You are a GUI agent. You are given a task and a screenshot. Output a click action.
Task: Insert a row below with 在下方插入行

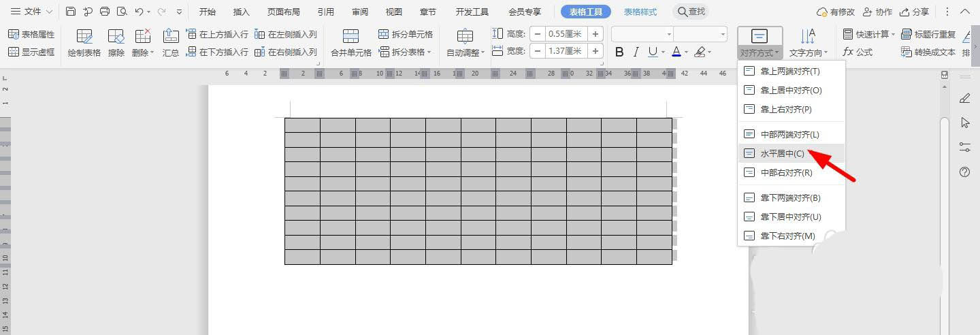(217, 52)
